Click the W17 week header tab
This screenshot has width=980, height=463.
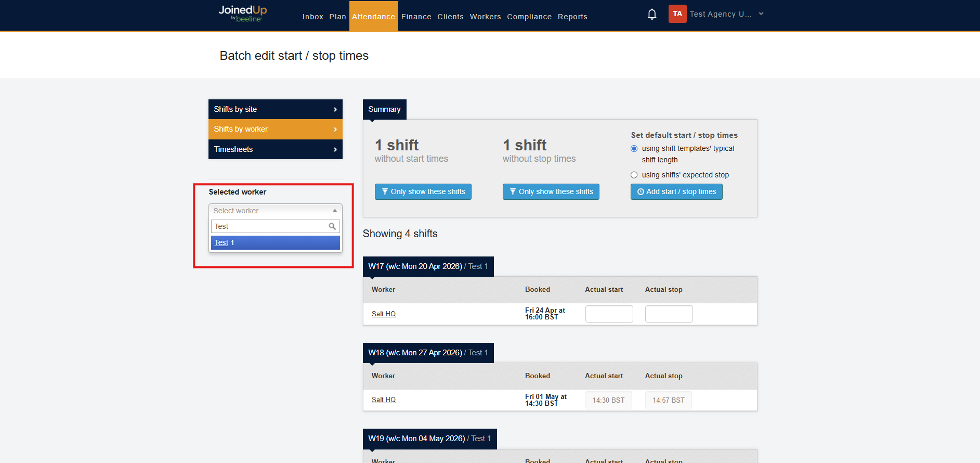pyautogui.click(x=428, y=266)
